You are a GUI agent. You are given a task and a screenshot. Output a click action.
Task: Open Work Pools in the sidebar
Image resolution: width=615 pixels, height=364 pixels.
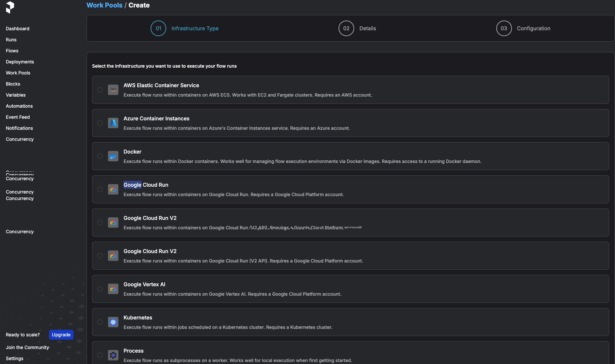[x=18, y=73]
